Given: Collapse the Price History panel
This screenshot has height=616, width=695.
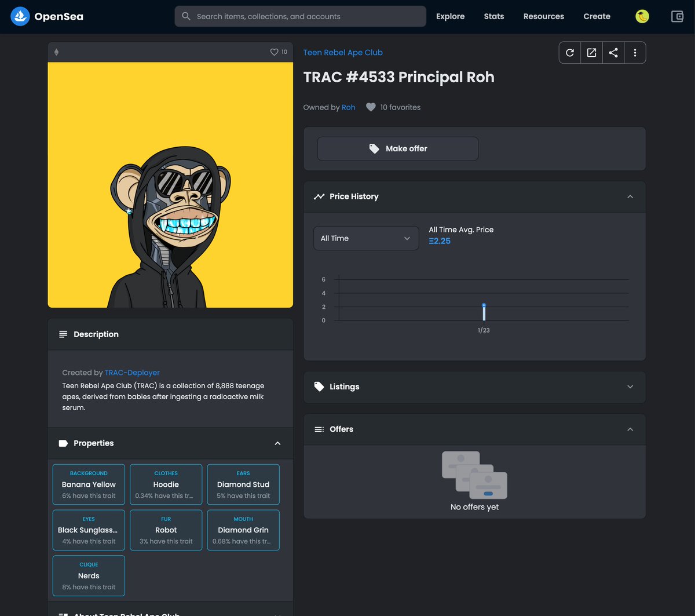Looking at the screenshot, I should (630, 196).
